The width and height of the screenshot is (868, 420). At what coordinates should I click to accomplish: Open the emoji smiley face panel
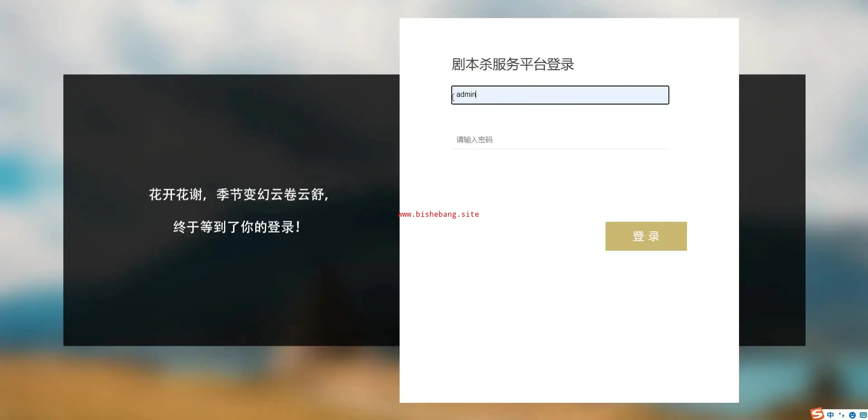click(x=852, y=415)
